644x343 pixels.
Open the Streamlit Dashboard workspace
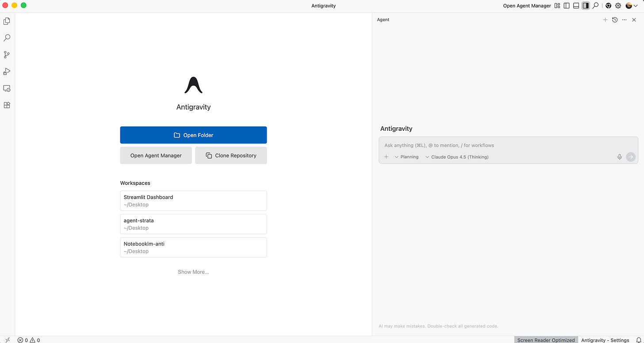[x=193, y=201]
